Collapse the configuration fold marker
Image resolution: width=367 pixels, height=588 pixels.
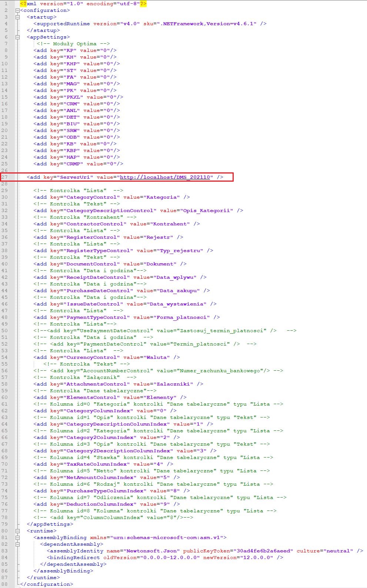coord(17,10)
